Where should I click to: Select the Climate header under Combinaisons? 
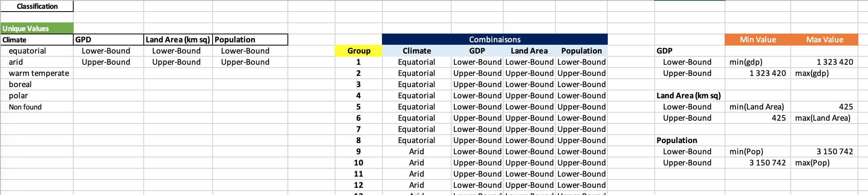tap(416, 51)
